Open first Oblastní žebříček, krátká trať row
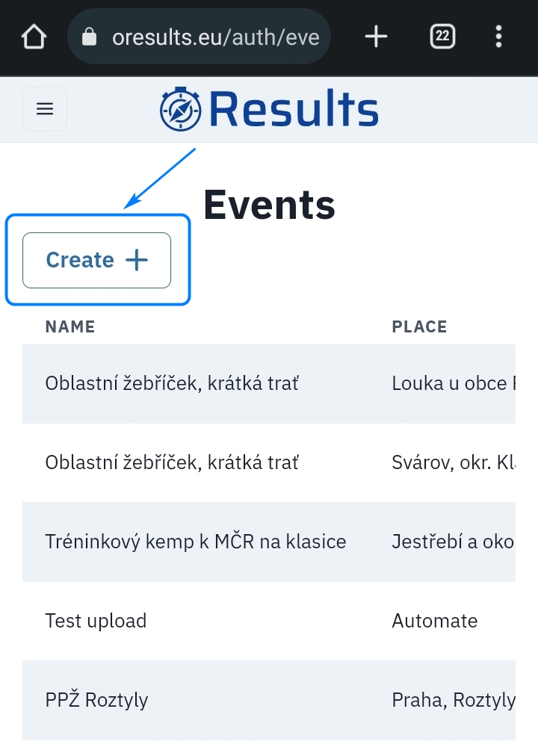 pos(172,383)
